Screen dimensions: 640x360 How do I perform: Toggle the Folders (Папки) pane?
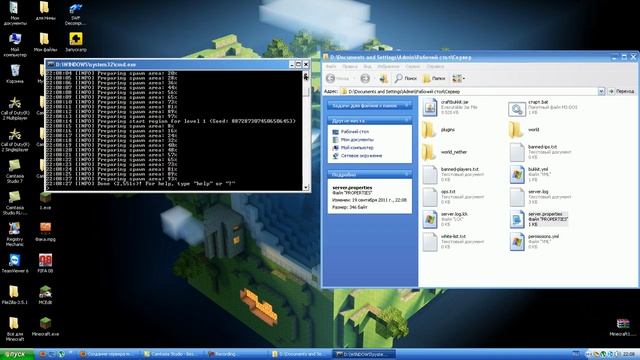point(433,78)
